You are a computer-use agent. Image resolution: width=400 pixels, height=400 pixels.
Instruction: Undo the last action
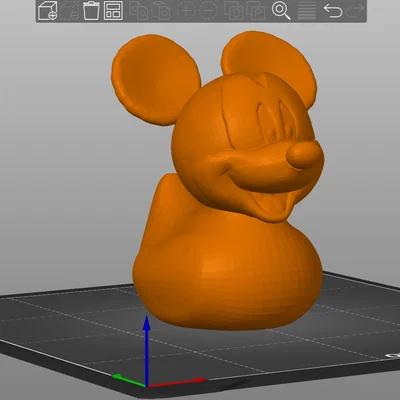click(x=333, y=10)
